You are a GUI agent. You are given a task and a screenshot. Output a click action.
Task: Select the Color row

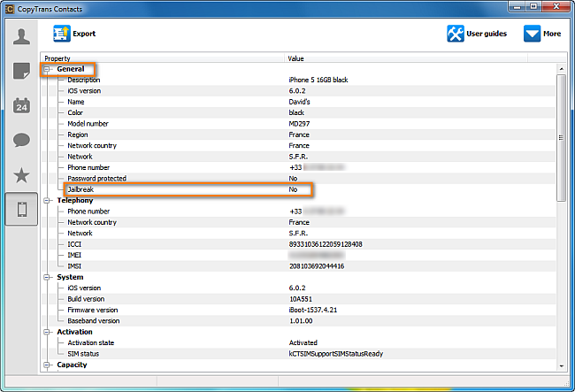(299, 113)
